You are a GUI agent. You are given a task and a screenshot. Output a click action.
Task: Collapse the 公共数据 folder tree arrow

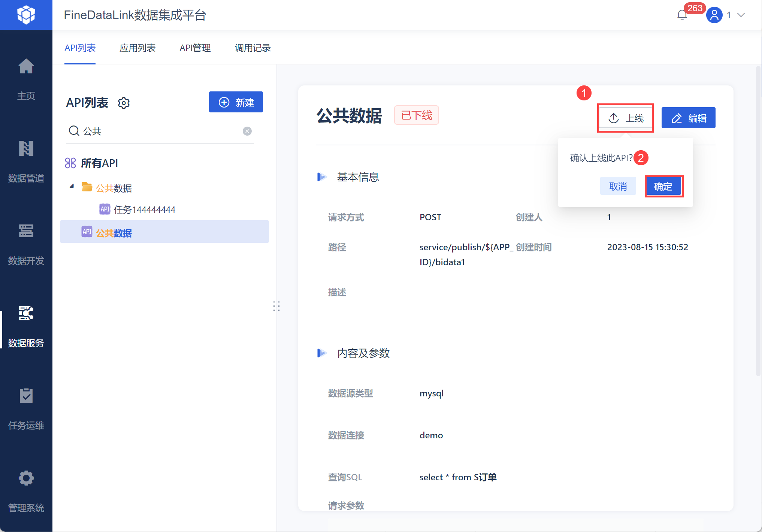tap(72, 186)
